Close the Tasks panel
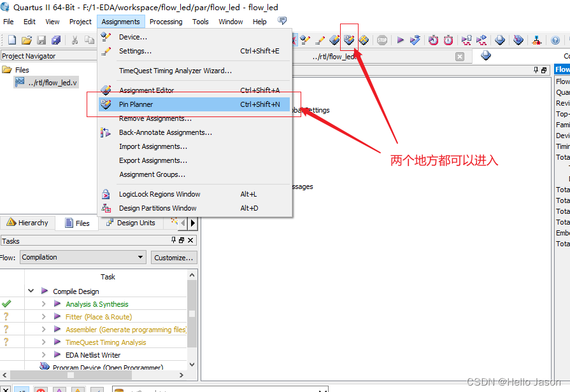 click(190, 240)
